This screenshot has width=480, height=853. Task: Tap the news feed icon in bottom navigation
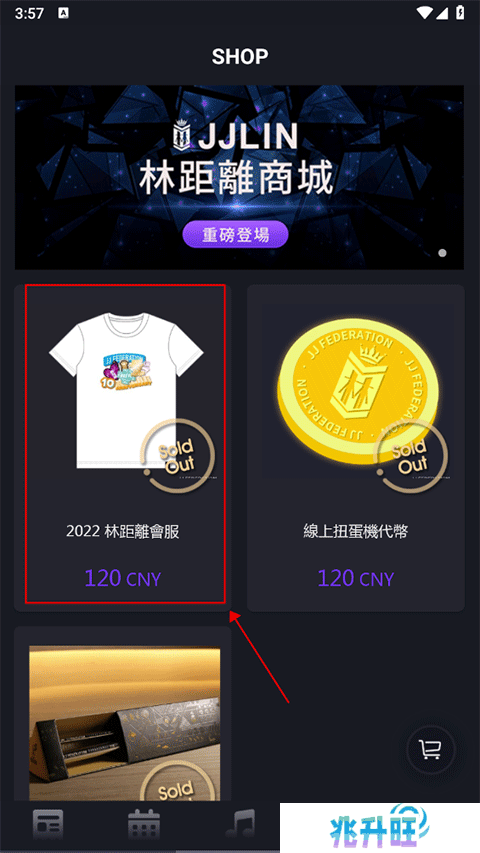[48, 825]
